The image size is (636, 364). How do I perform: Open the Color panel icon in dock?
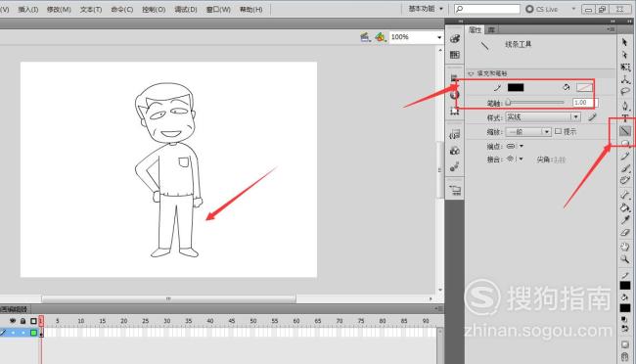[455, 38]
